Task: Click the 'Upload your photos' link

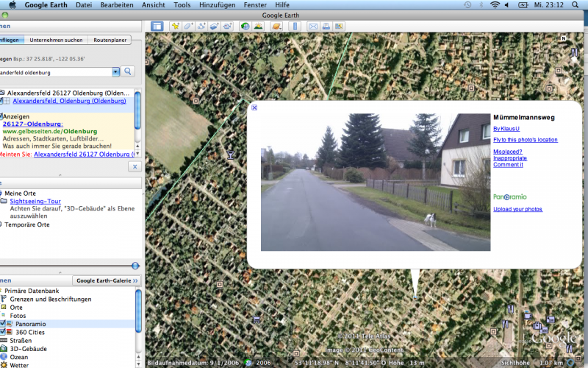Action: click(x=517, y=209)
